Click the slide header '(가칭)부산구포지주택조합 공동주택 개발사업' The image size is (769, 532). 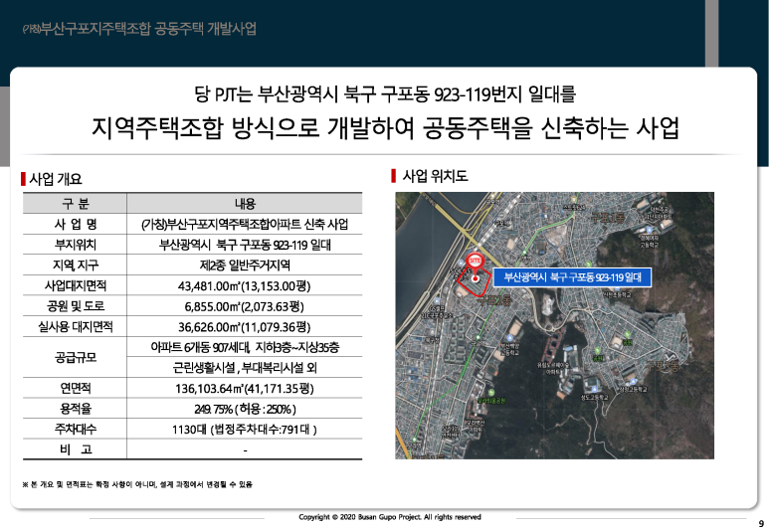[139, 29]
